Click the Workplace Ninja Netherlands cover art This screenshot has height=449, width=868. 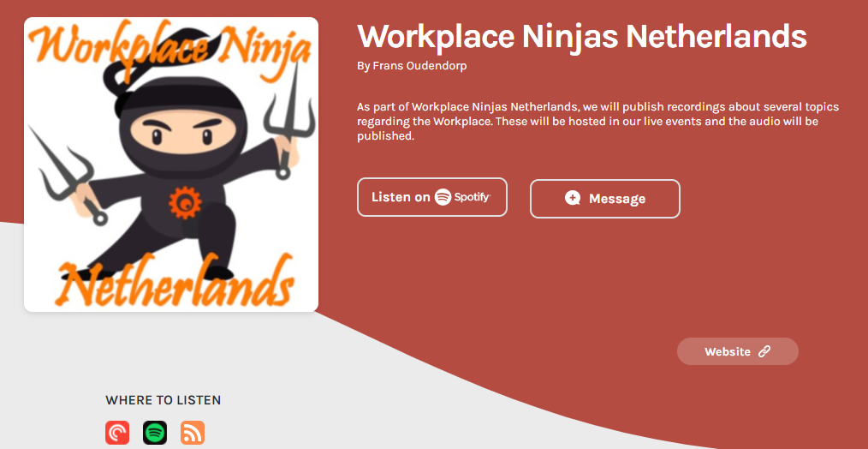171,165
